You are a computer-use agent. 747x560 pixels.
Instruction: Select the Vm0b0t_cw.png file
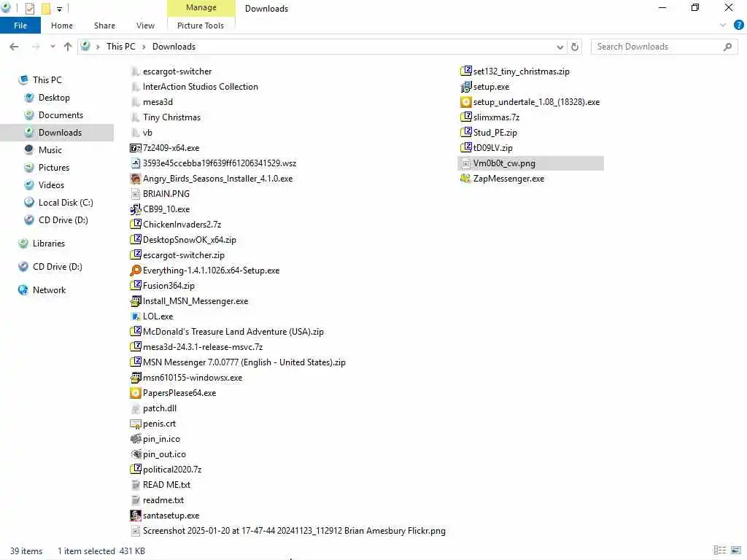click(x=530, y=163)
